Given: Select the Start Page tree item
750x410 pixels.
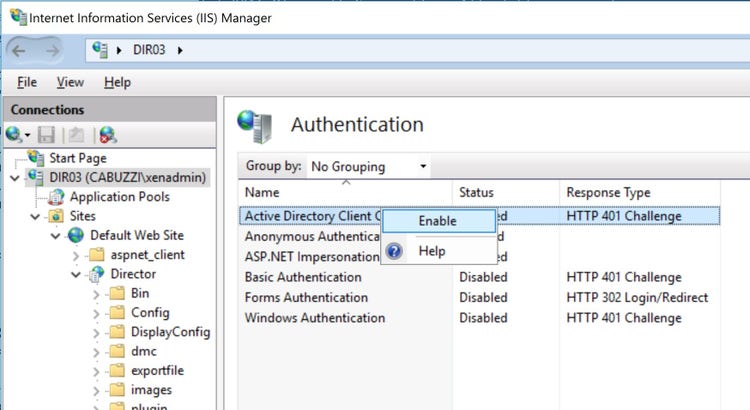Looking at the screenshot, I should tap(78, 158).
